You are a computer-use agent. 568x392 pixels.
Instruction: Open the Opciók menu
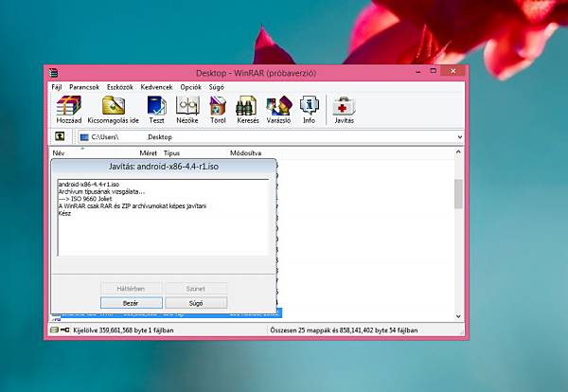(x=191, y=86)
